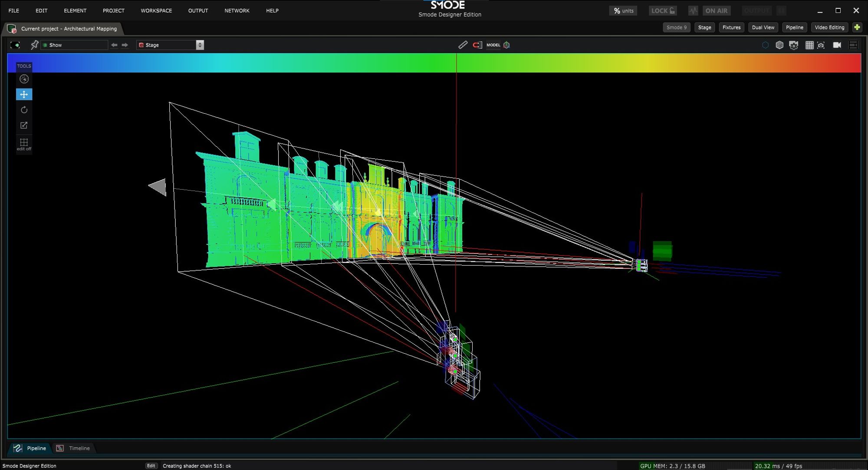This screenshot has height=470, width=868.
Task: Open the Show selector dropdown
Action: [x=74, y=45]
